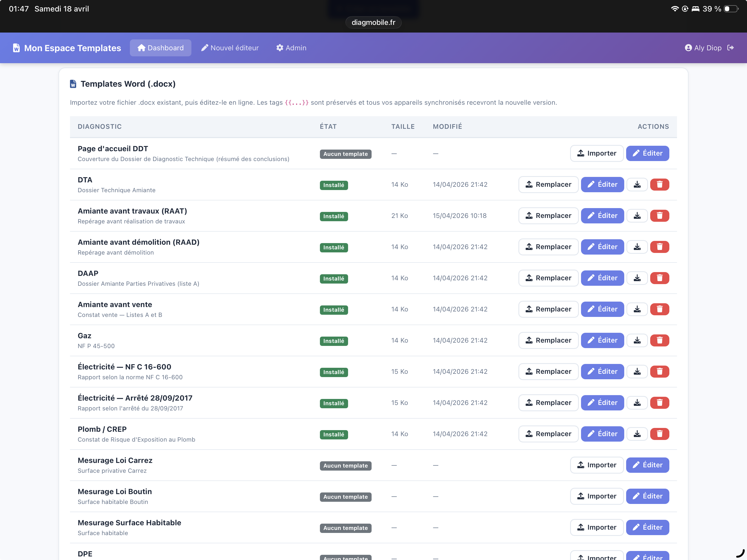Import a template for Page d'accueil DDT
Image resolution: width=747 pixels, height=560 pixels.
pyautogui.click(x=596, y=153)
